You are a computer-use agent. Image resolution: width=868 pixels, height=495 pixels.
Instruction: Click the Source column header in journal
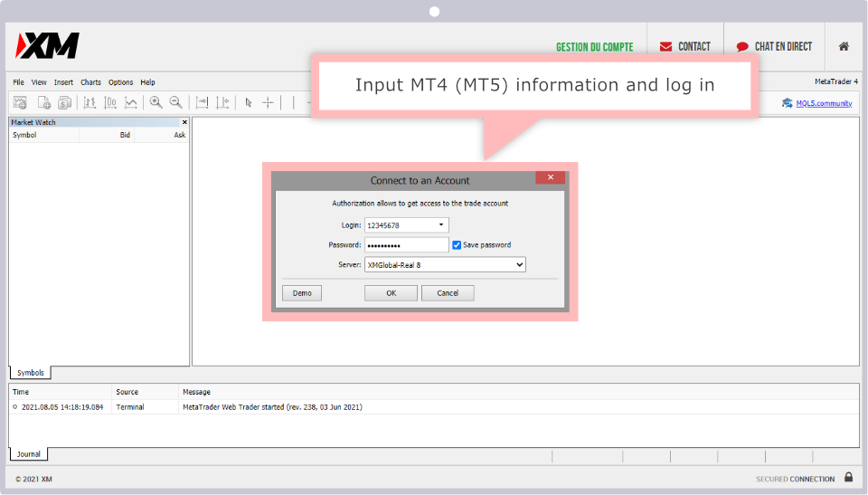point(145,392)
